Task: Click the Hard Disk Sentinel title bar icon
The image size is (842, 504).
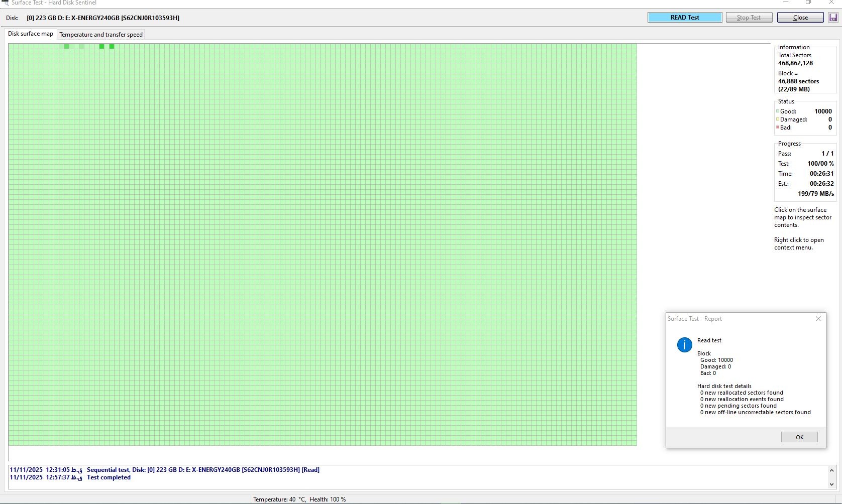Action: point(5,3)
